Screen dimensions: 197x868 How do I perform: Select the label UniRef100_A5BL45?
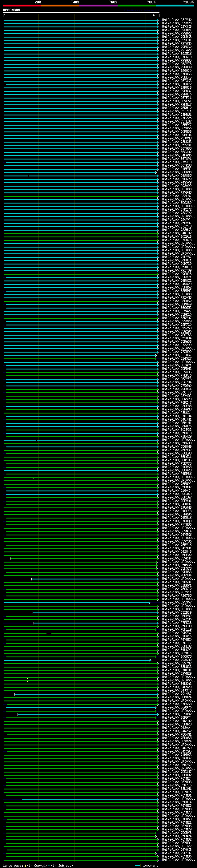[176, 78]
